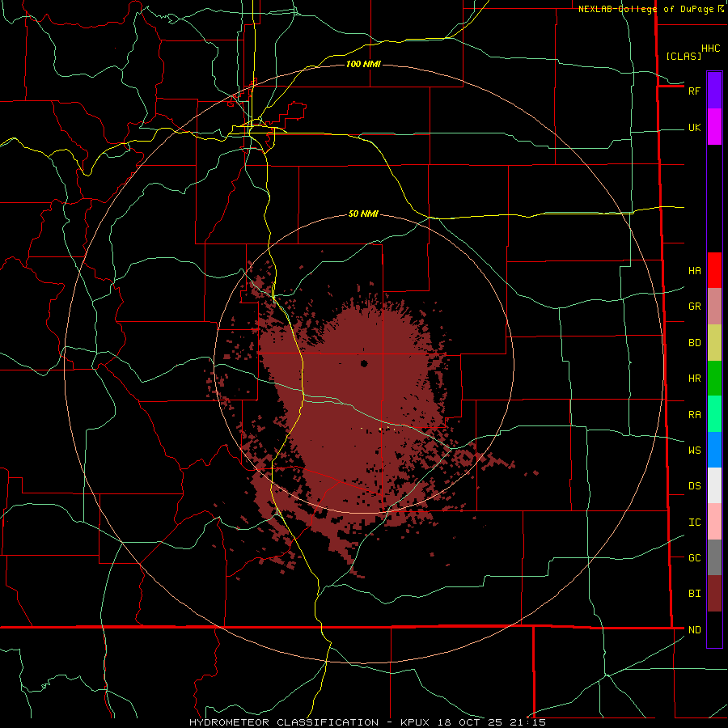Screen dimensions: 728x728
Task: Click the HA legend label
Action: 694,271
